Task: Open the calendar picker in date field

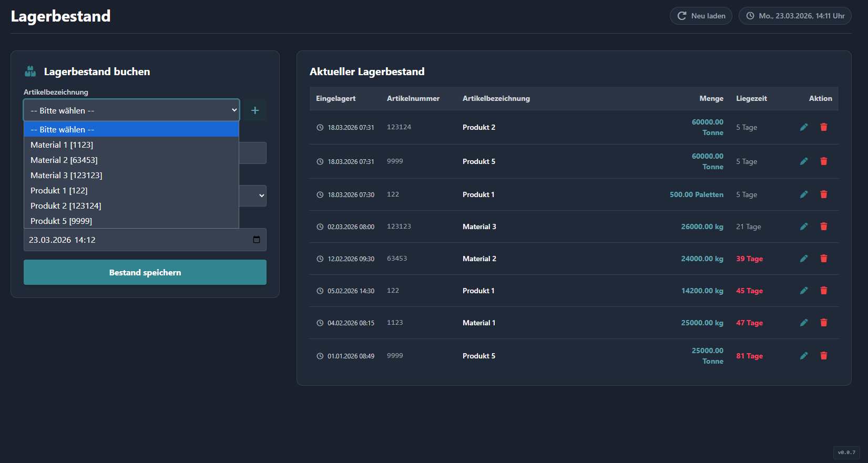Action: 257,240
